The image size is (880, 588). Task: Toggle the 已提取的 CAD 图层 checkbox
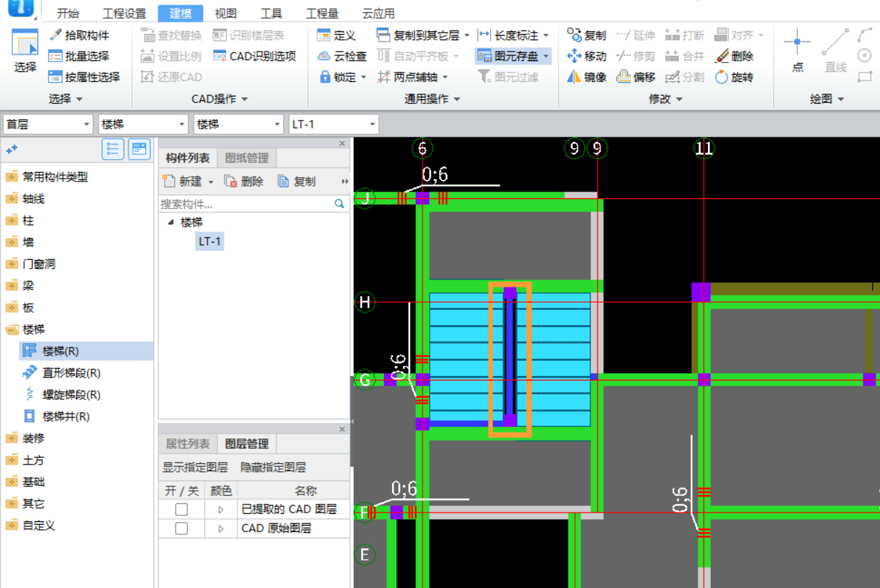[182, 510]
